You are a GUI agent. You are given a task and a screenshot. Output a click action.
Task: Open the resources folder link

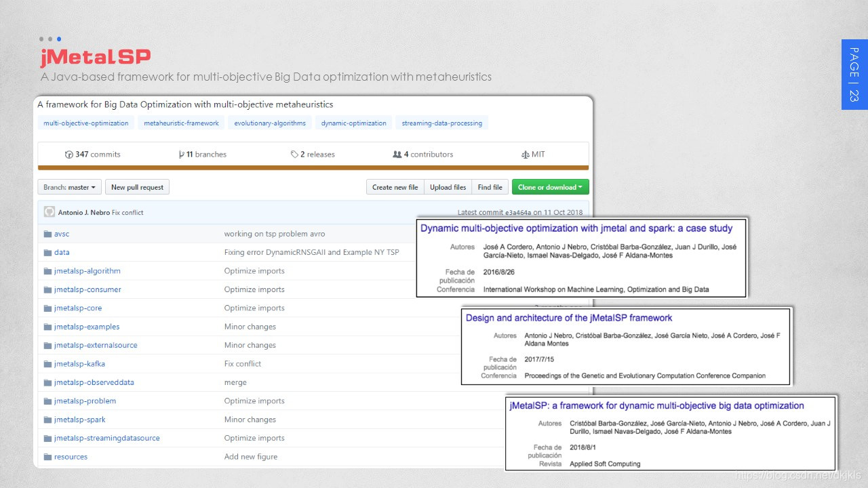click(x=71, y=457)
